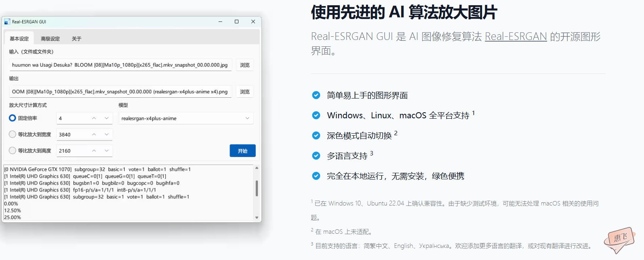Screen dimensions: 644x260
Task: Minimize the Real-ESRGAN GUI window
Action: [x=220, y=22]
